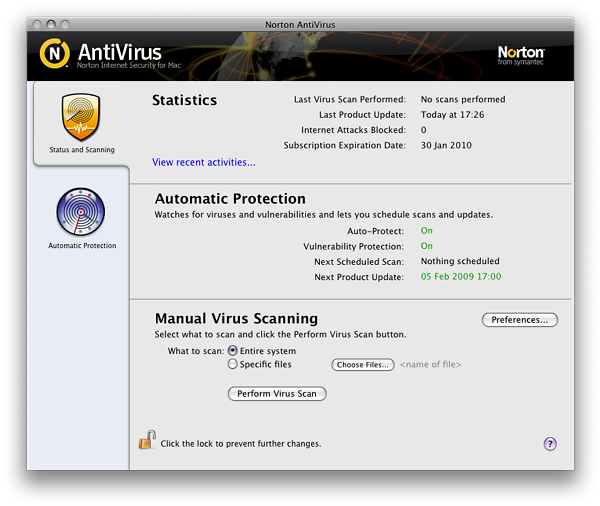
Task: Open help with the purple question mark
Action: tap(550, 444)
